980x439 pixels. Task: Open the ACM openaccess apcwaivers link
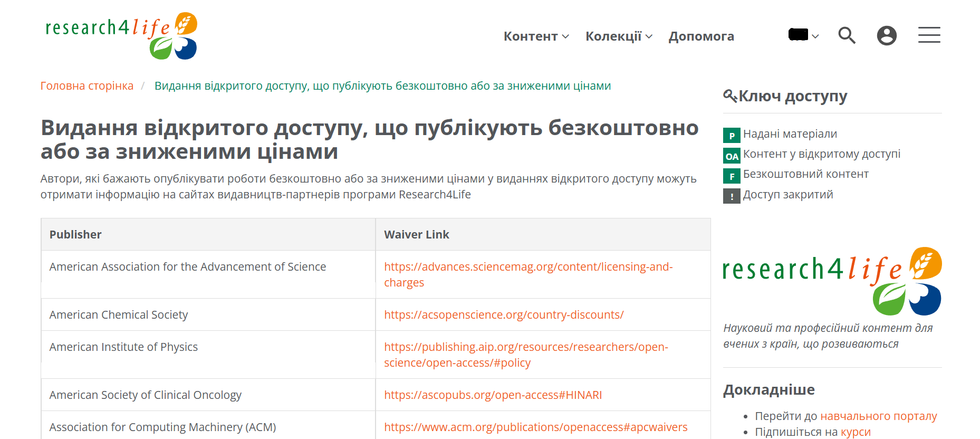(x=535, y=427)
